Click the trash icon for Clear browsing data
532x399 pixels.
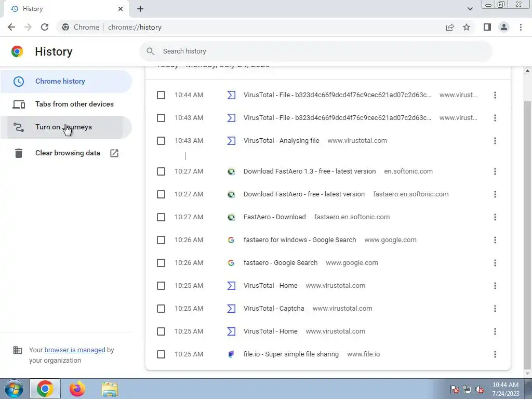pyautogui.click(x=19, y=153)
